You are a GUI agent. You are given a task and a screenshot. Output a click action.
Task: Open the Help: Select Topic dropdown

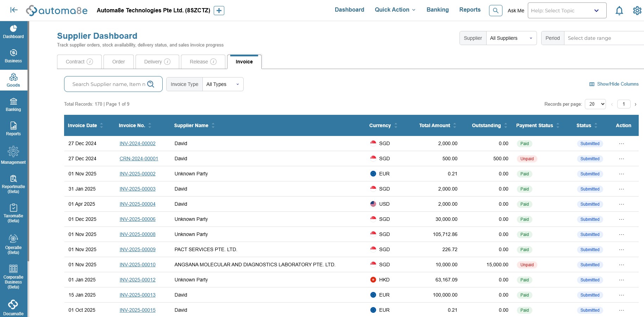coord(567,11)
